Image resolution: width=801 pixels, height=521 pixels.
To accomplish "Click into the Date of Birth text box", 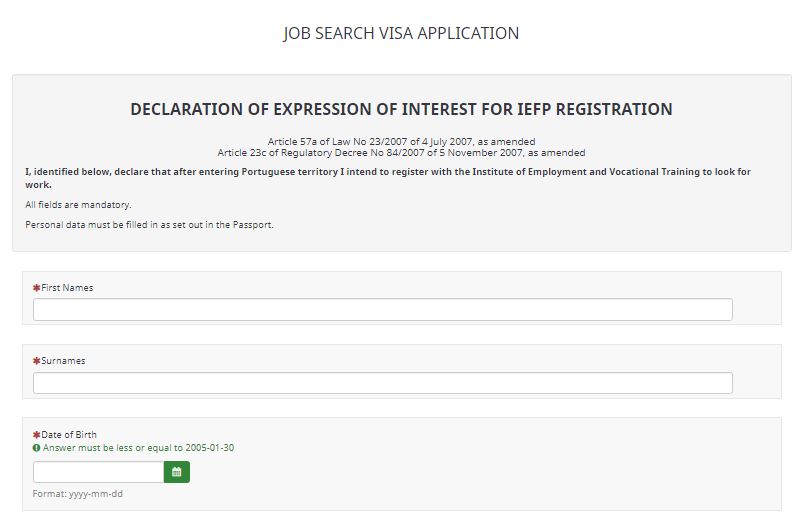I will click(99, 472).
